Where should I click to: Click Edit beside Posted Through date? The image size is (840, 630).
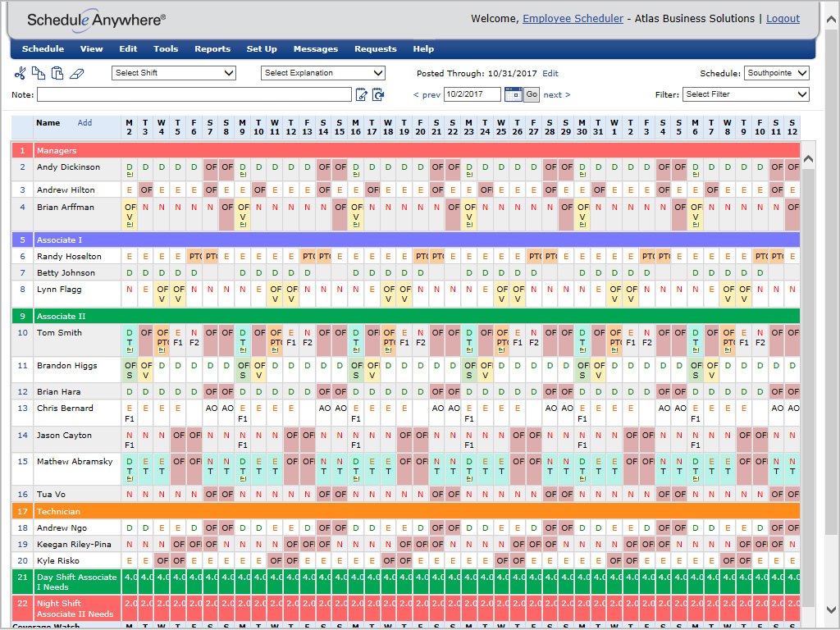click(x=550, y=74)
